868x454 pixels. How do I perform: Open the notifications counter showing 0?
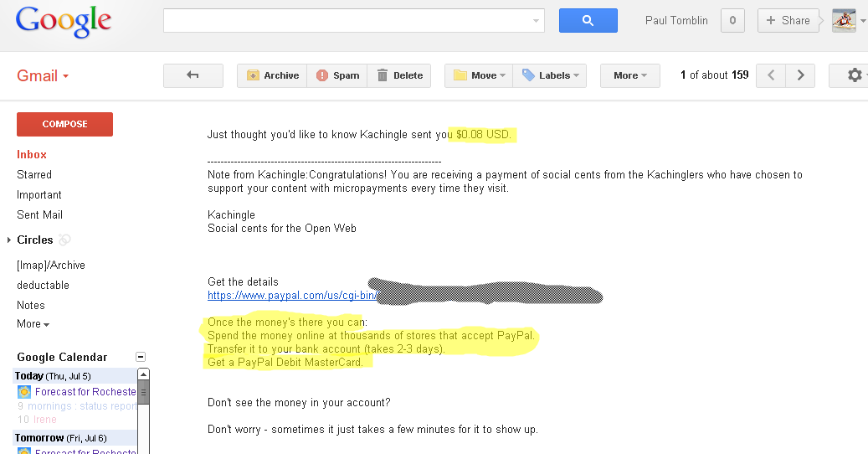click(x=732, y=20)
